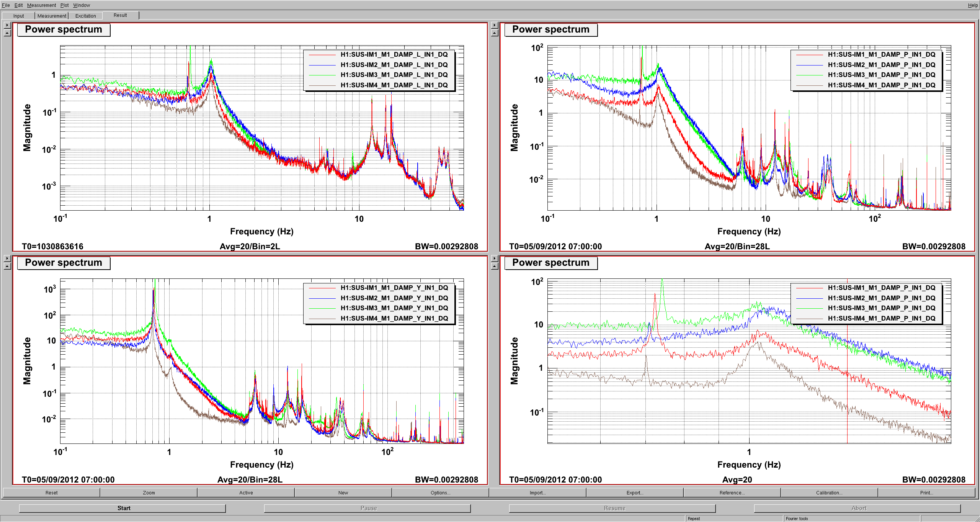The height and width of the screenshot is (522, 980).
Task: Click the right-arrow button beside the Y-channel plot
Action: pyautogui.click(x=7, y=259)
